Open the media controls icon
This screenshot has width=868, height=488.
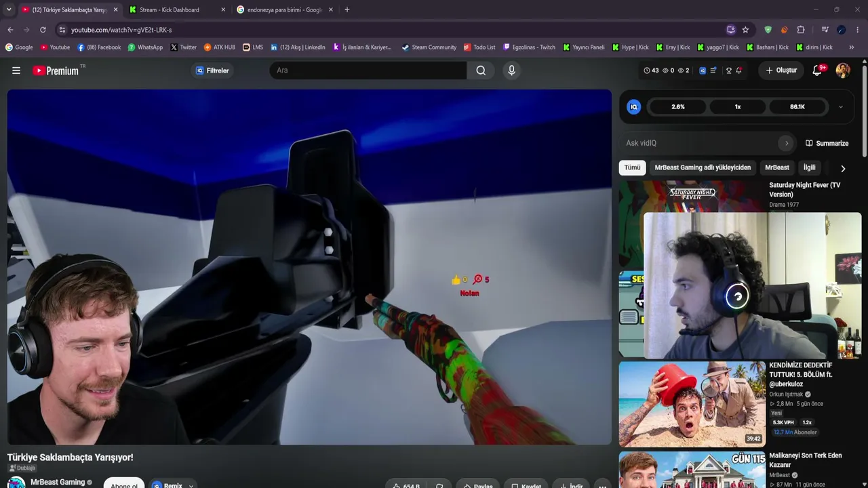[x=825, y=30]
